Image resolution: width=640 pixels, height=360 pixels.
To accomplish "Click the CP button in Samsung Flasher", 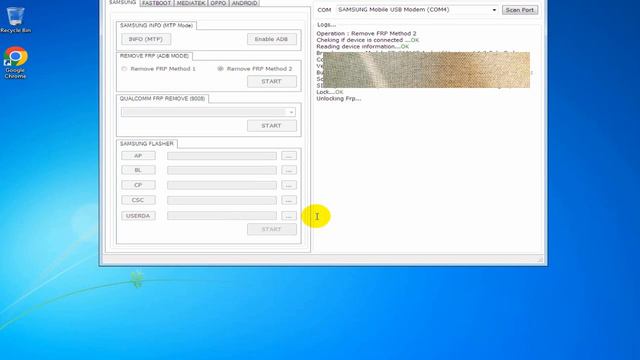I will tap(138, 185).
